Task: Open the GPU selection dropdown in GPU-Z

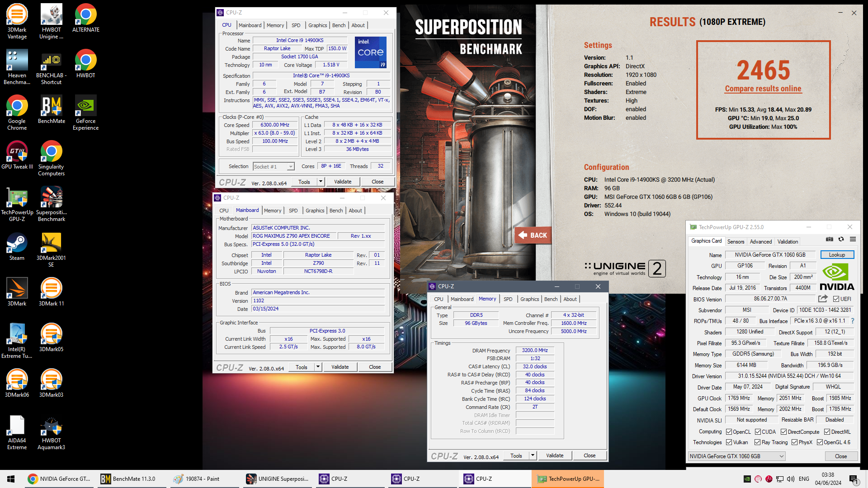Action: coord(737,456)
